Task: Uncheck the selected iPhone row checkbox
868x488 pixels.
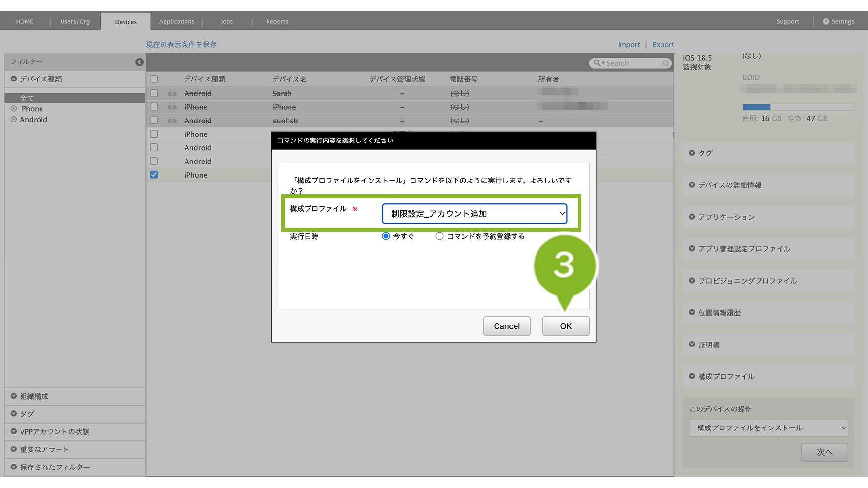Action: pos(154,175)
